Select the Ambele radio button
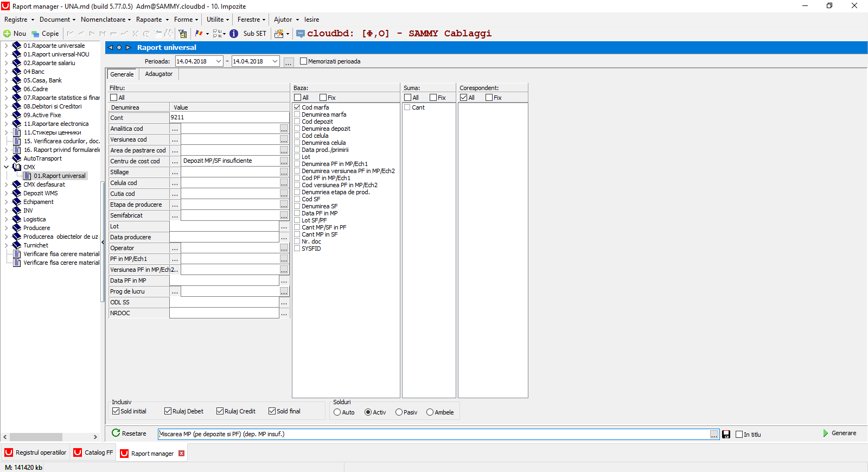This screenshot has height=472, width=868. pos(430,412)
